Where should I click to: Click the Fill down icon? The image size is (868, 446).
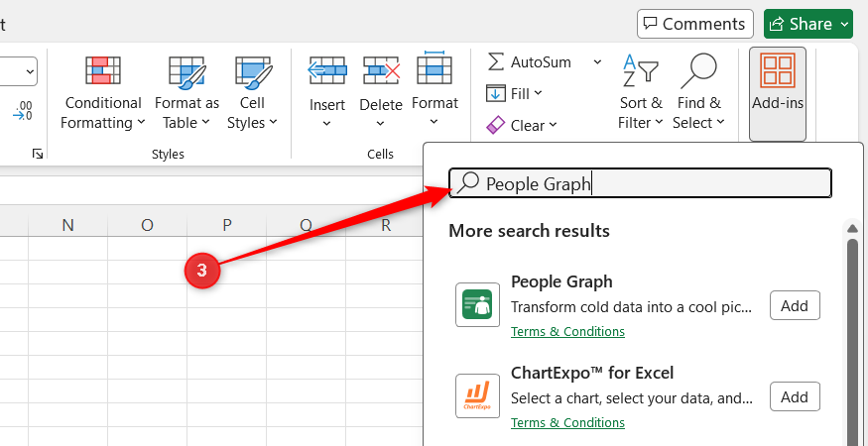click(x=495, y=93)
